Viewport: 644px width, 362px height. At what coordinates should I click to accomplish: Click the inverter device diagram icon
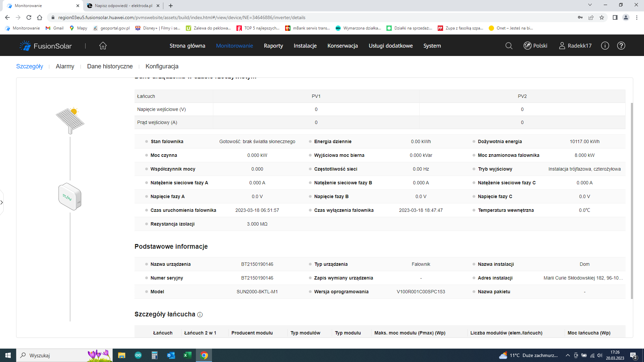point(70,196)
